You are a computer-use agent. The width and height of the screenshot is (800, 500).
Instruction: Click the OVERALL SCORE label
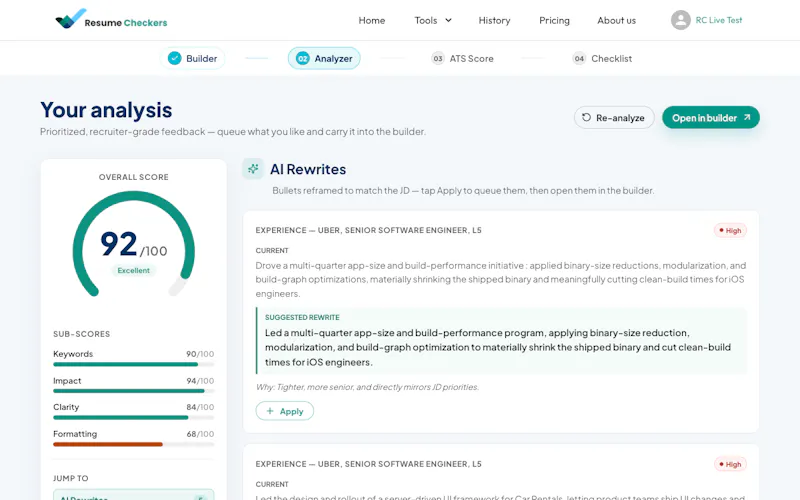pyautogui.click(x=134, y=177)
